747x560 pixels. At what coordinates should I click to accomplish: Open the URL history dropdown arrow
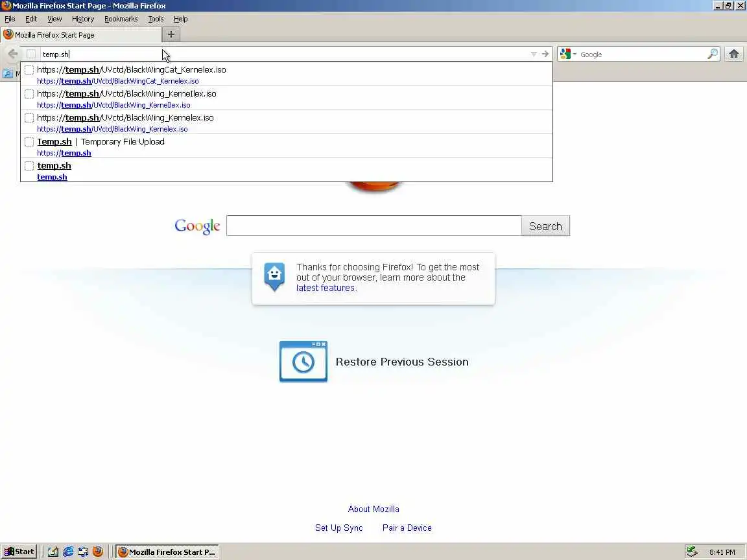click(534, 54)
